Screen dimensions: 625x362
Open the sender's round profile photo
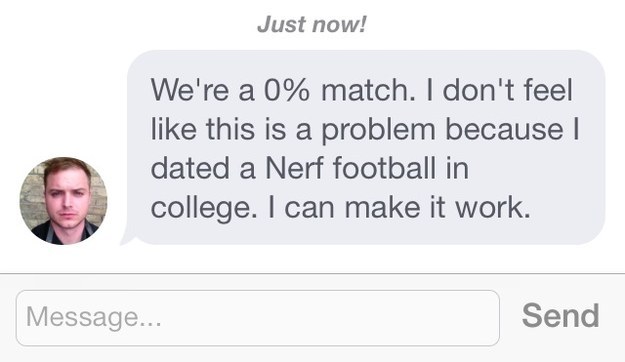[x=63, y=201]
